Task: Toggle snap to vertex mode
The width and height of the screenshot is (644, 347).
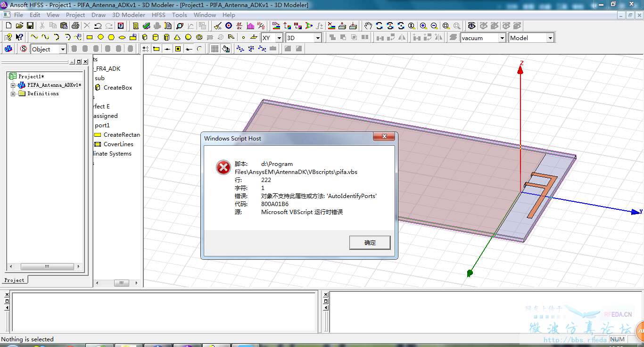Action: click(156, 49)
